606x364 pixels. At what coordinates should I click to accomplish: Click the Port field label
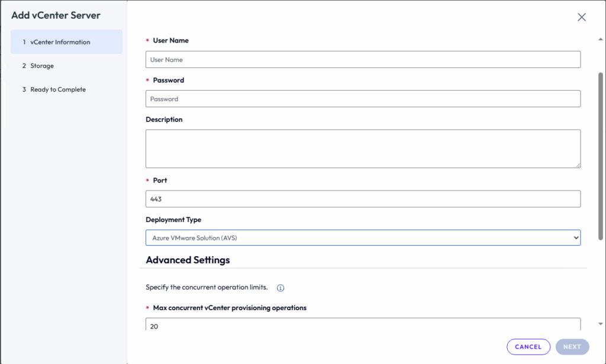pyautogui.click(x=160, y=180)
